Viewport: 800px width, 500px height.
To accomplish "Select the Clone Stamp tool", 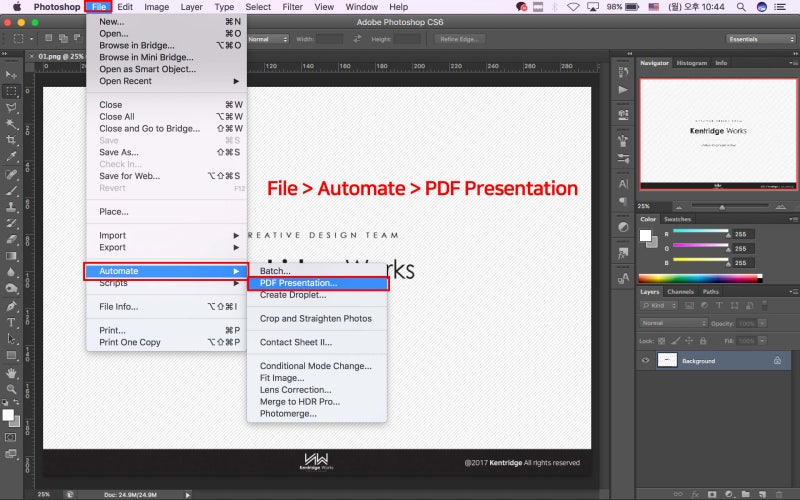I will pos(11,207).
